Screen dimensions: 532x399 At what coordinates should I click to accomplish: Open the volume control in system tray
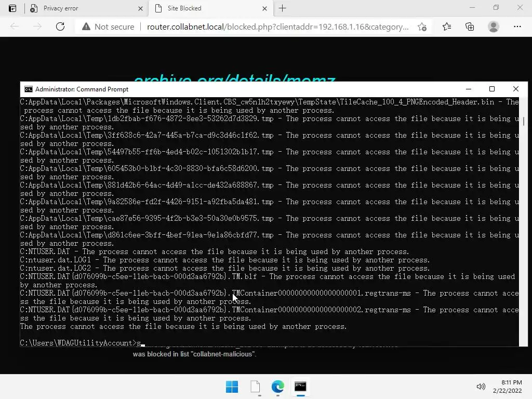click(481, 387)
